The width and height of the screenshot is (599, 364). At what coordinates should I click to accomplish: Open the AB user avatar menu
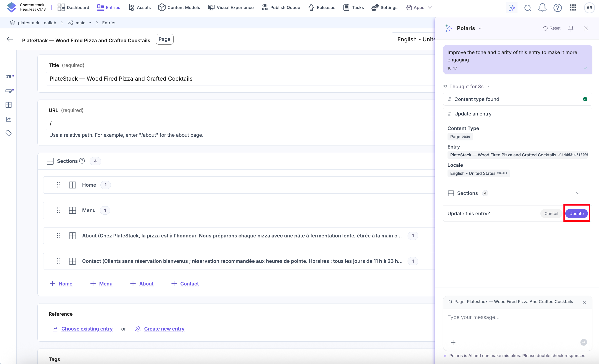[589, 8]
